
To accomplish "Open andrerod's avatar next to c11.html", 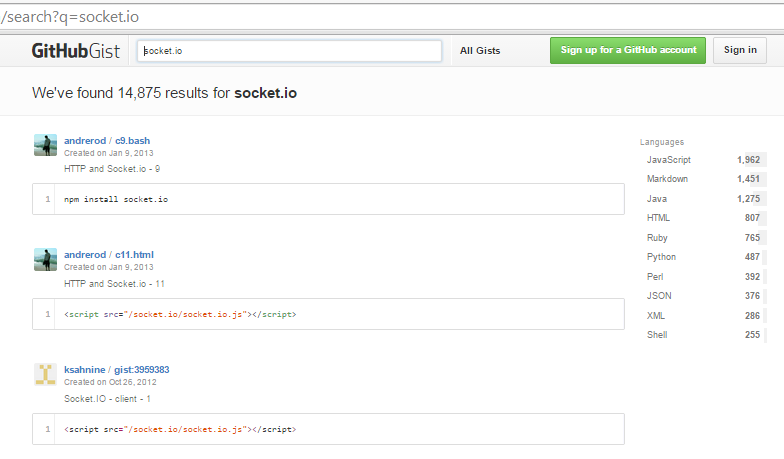I will (x=46, y=260).
